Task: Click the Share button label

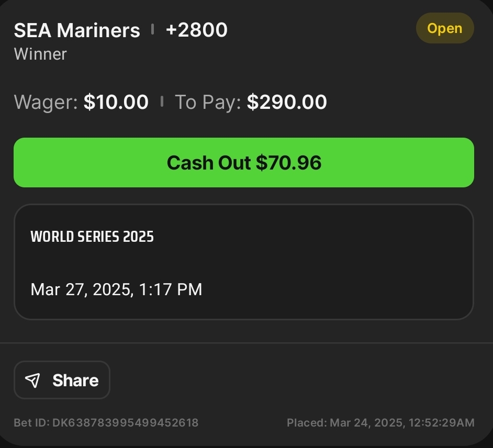Action: [75, 380]
